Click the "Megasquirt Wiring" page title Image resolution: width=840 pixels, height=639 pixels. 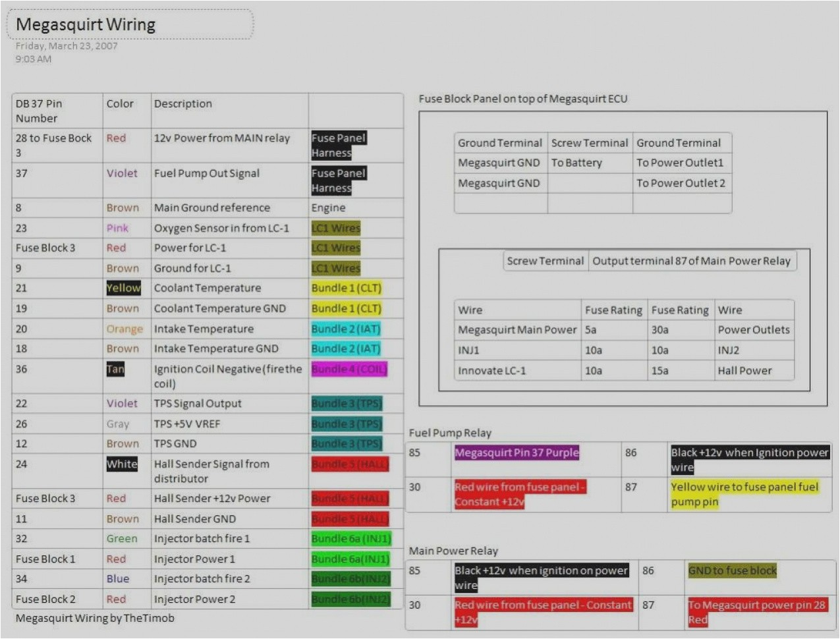click(86, 25)
